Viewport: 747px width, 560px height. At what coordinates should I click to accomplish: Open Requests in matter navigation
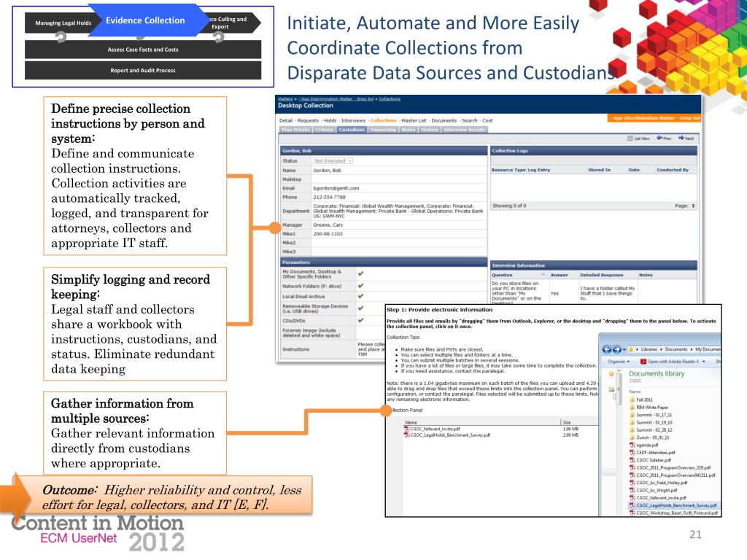pyautogui.click(x=308, y=120)
